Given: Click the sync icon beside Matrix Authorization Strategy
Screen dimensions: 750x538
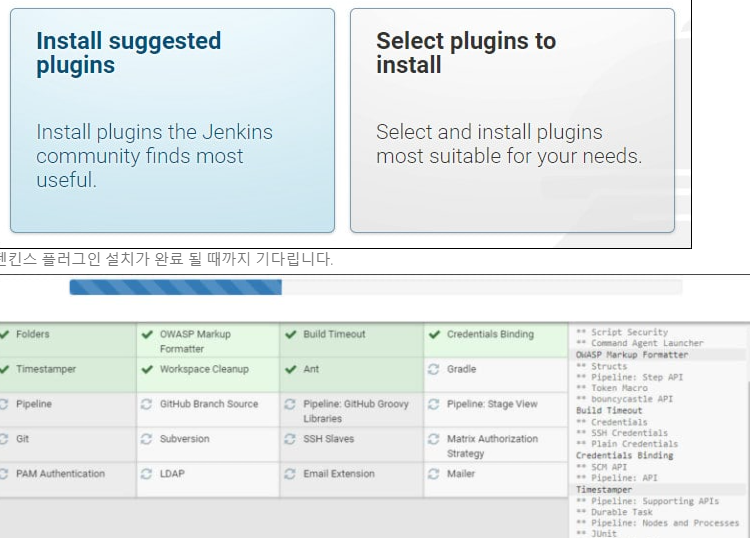Looking at the screenshot, I should tap(433, 439).
